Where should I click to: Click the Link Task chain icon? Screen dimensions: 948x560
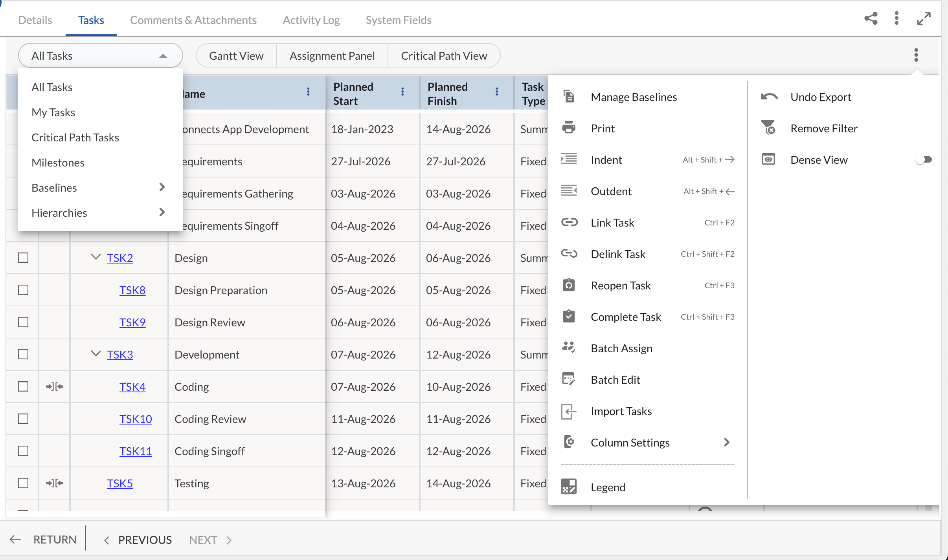tap(569, 222)
